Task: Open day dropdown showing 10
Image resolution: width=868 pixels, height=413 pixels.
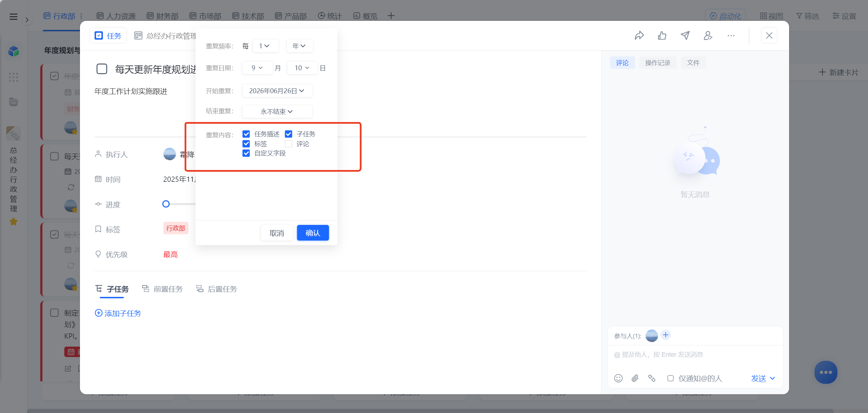Action: tap(302, 68)
